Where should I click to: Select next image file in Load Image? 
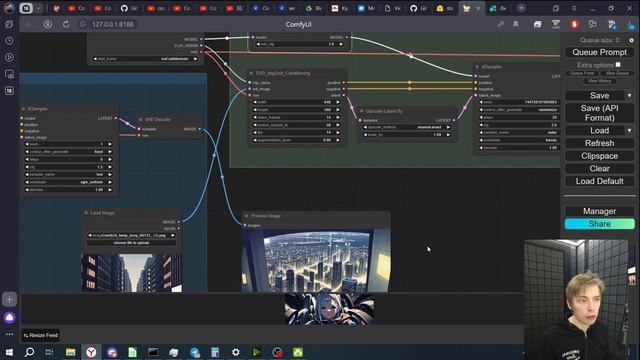173,236
